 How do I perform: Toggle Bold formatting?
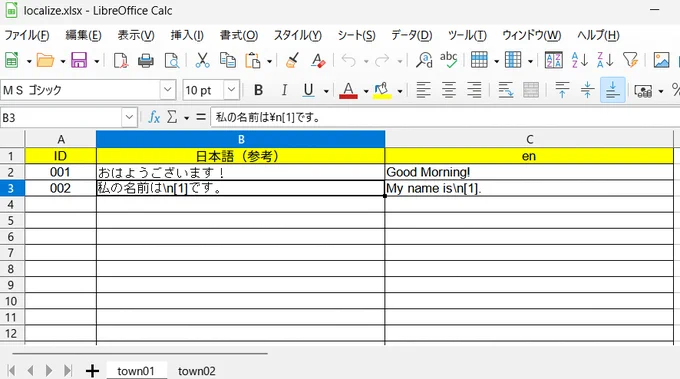pos(258,90)
